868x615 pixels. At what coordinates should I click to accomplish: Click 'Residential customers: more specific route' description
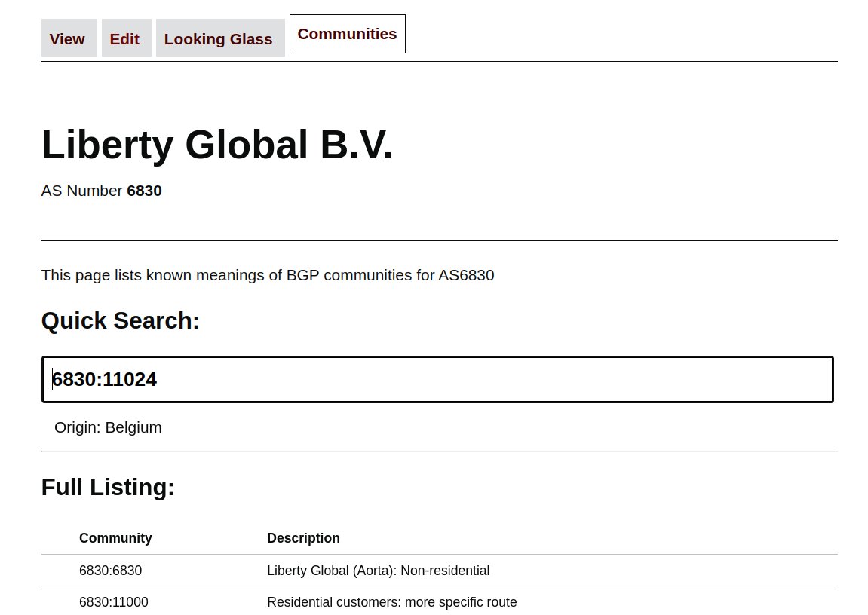point(392,601)
